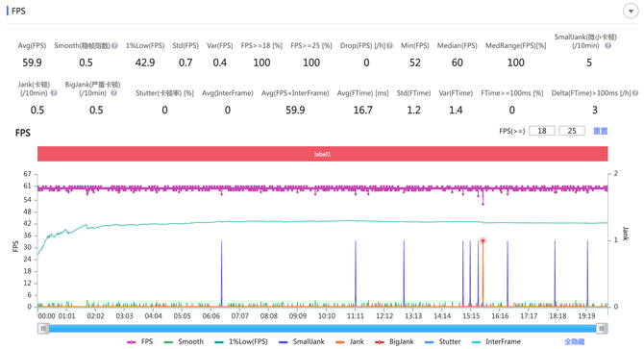Toggle the FPS series in the legend
644x349 pixels.
click(x=140, y=341)
